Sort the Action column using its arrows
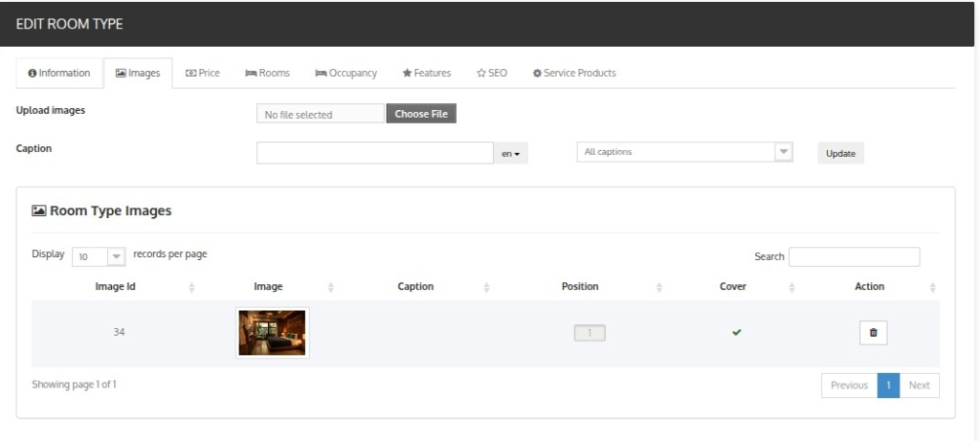The width and height of the screenshot is (980, 441). (932, 287)
